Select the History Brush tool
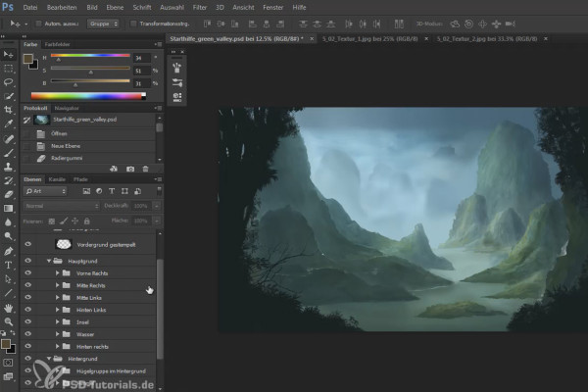This screenshot has height=392, width=588. point(8,180)
